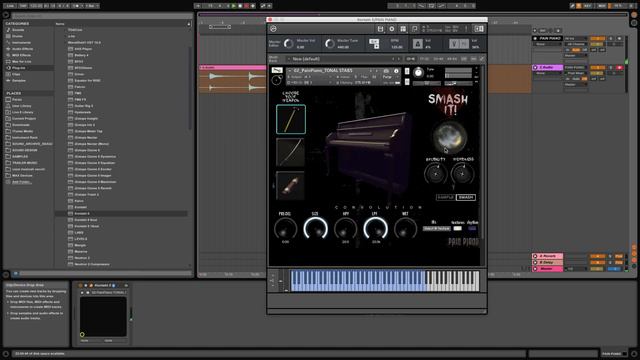Open Packs in Places
Screen dimensions: 640x360
click(17, 100)
